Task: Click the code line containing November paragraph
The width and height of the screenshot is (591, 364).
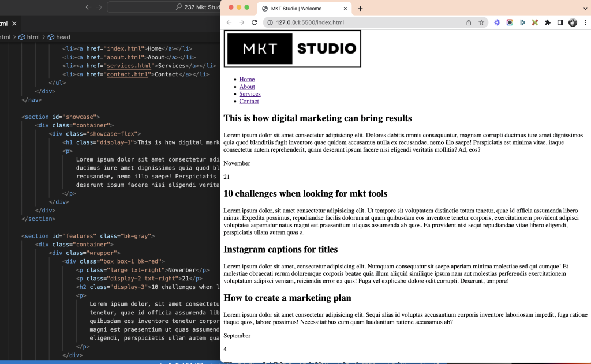Action: click(143, 270)
